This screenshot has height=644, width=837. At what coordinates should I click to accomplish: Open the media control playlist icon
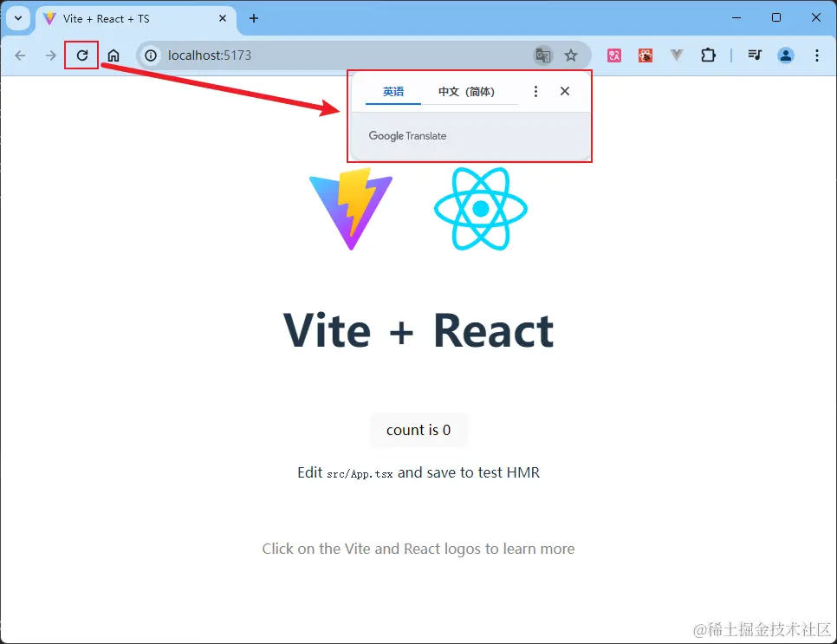(755, 55)
